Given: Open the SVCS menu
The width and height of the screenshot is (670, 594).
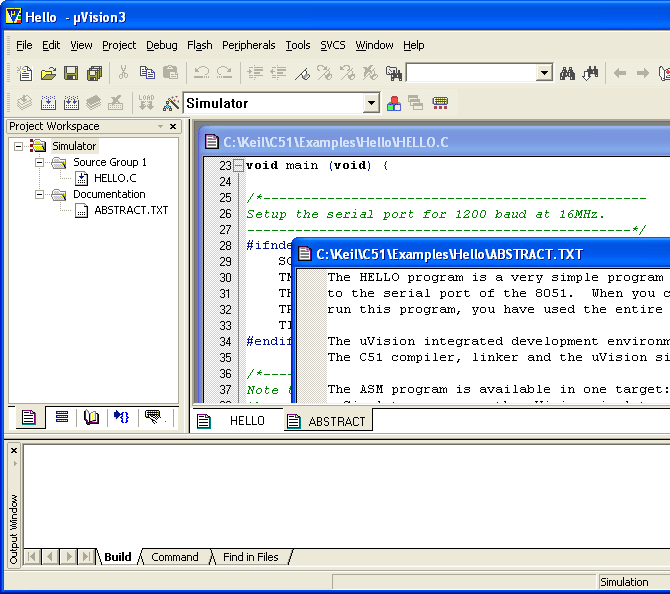Looking at the screenshot, I should 333,45.
